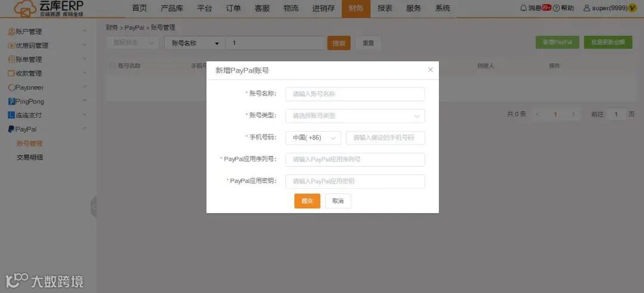Close the 新增PayPal账号 dialog

pyautogui.click(x=431, y=70)
